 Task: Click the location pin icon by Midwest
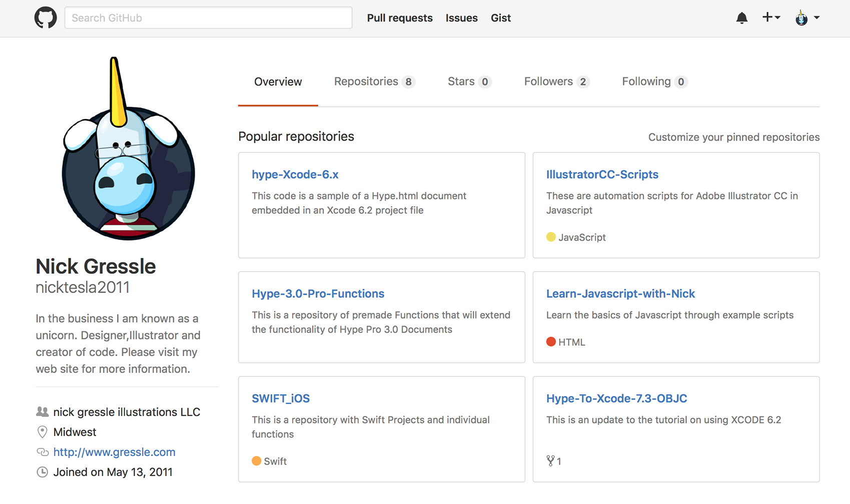click(x=43, y=432)
